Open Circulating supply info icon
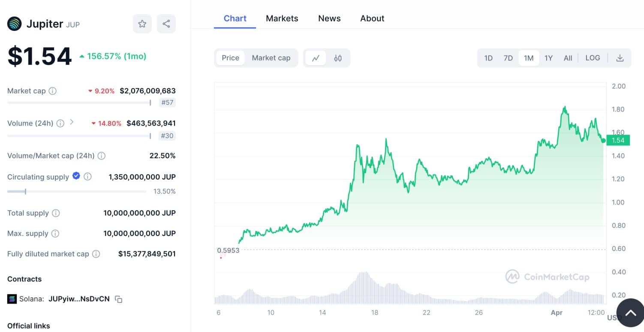Screen dimensions: 644x332 (x=87, y=177)
